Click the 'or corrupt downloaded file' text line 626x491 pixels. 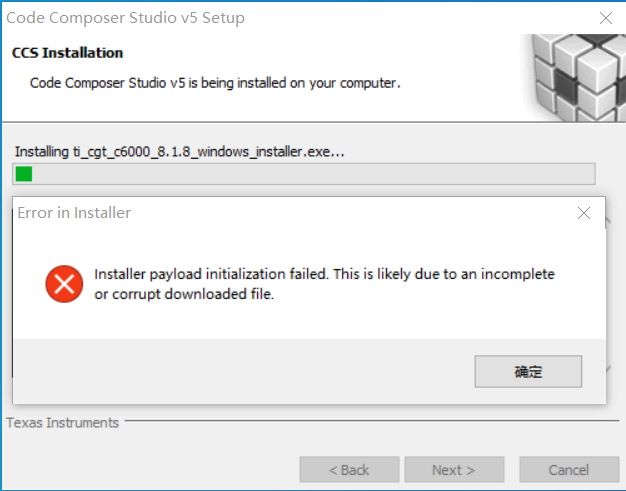pyautogui.click(x=184, y=294)
